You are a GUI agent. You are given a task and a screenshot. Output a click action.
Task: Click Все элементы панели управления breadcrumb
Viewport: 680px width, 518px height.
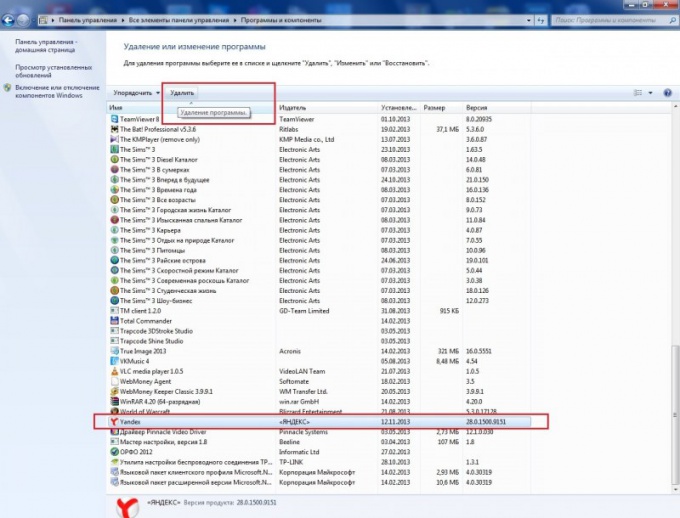(x=179, y=20)
